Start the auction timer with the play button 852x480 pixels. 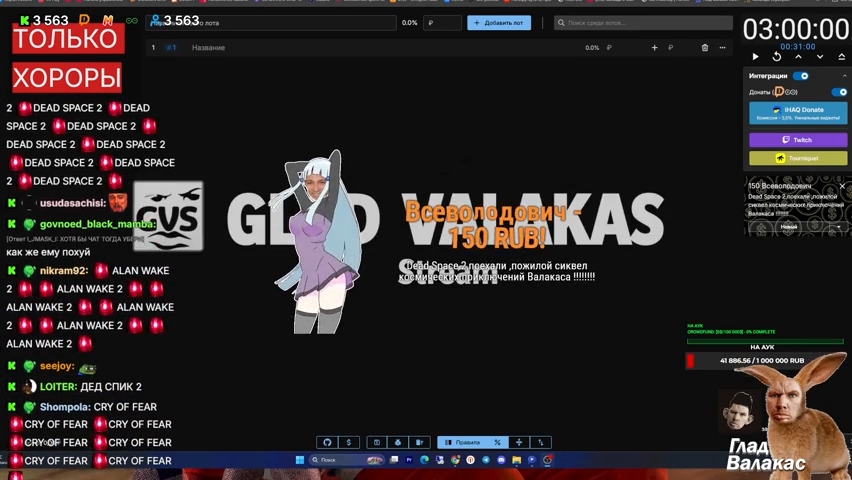coord(755,57)
